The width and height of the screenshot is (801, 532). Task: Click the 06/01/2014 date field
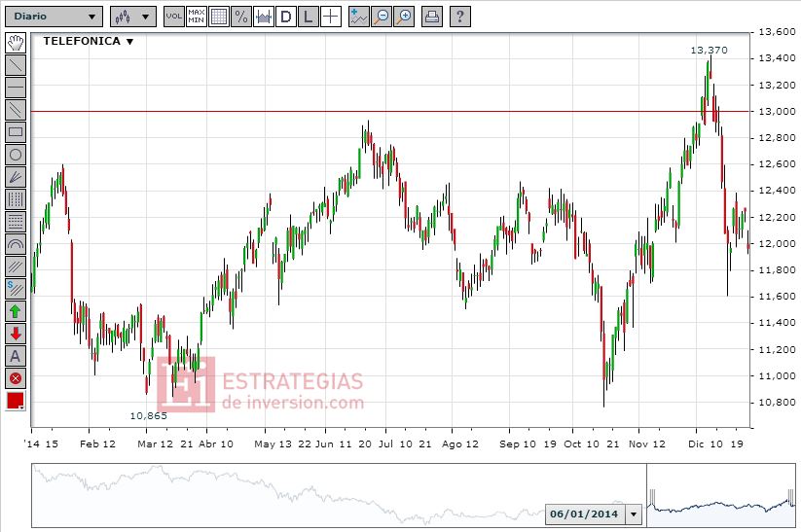tap(584, 514)
